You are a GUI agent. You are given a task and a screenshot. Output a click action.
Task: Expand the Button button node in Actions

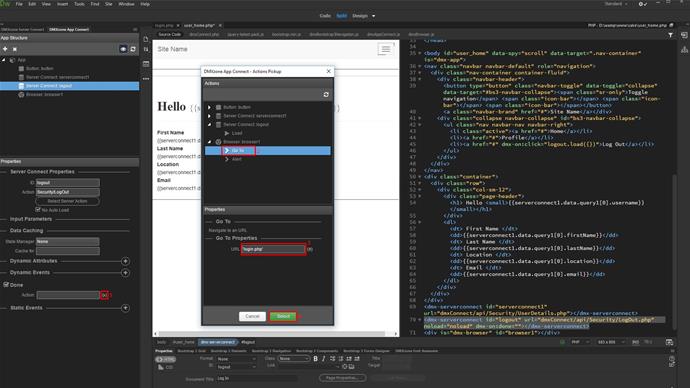click(209, 107)
